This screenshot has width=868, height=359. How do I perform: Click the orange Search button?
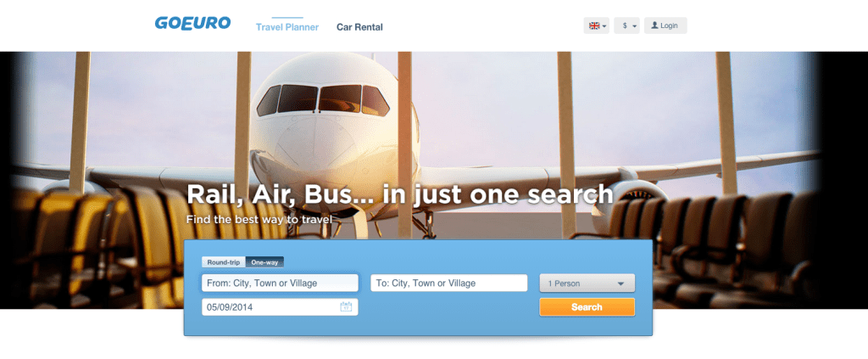[587, 307]
